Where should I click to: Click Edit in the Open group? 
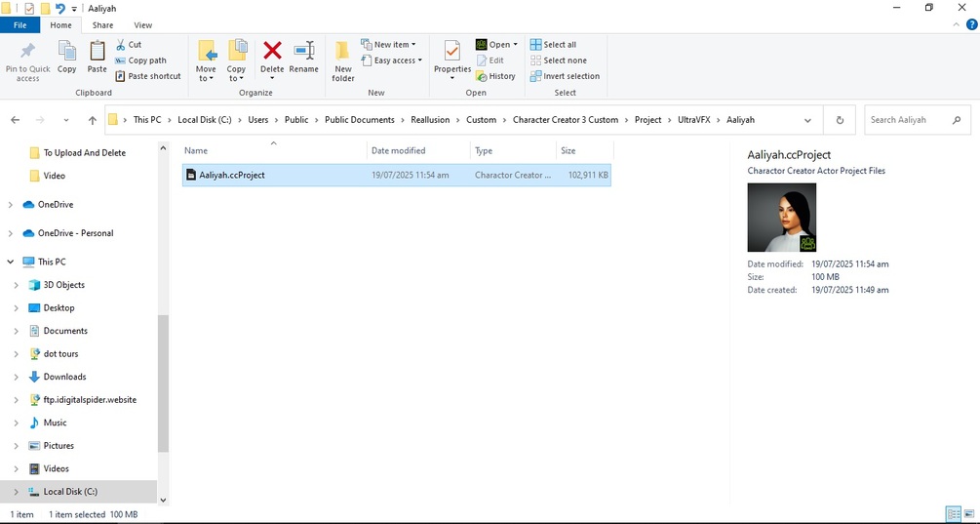click(490, 60)
